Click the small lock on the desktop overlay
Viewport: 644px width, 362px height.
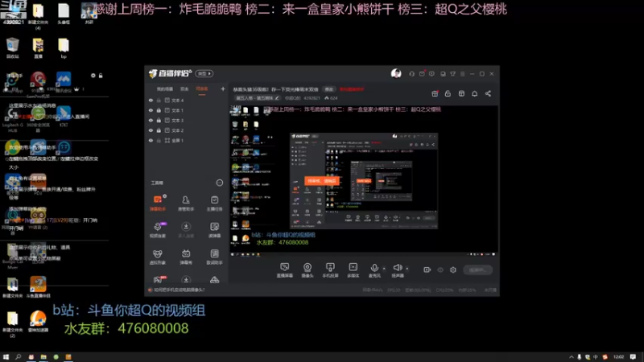[101, 76]
